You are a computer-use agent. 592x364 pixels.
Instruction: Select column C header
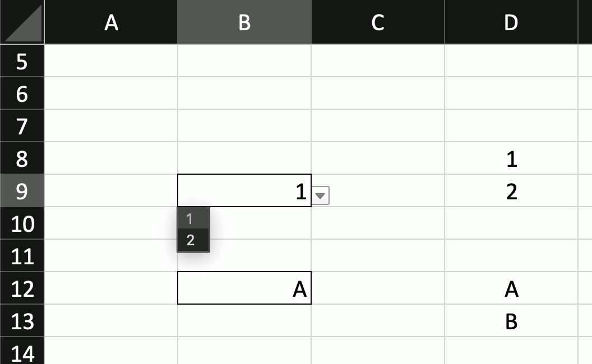pyautogui.click(x=378, y=22)
